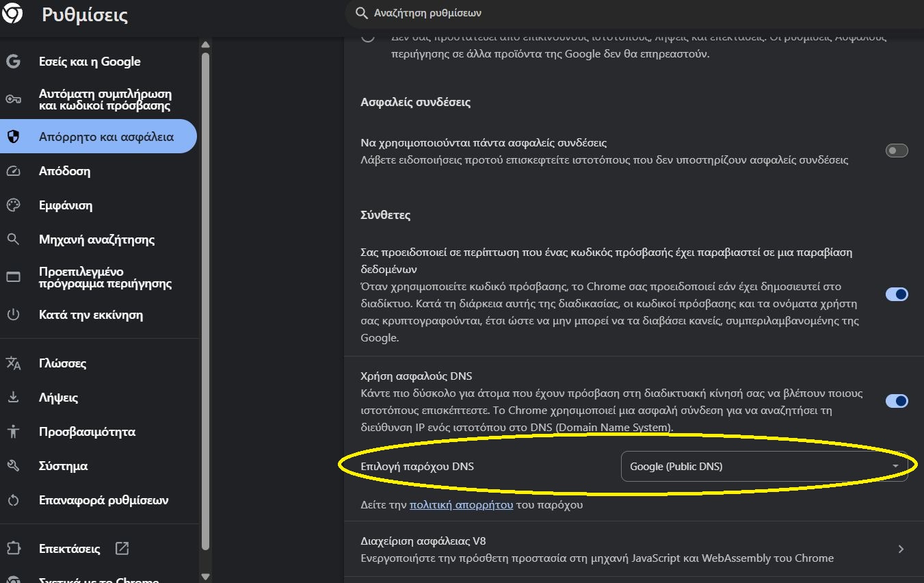Go to the Προσβασιμότητα settings section
The height and width of the screenshot is (583, 924).
coord(87,432)
